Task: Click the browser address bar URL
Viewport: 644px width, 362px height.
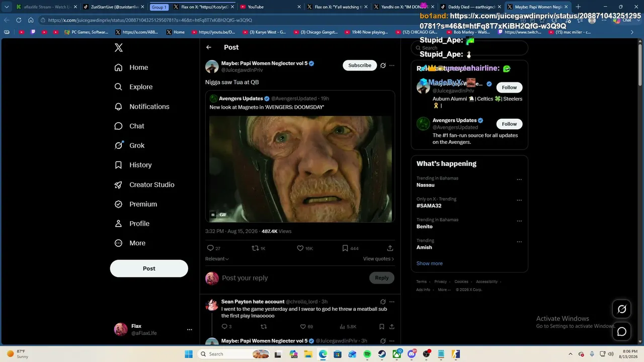Action: pyautogui.click(x=150, y=20)
